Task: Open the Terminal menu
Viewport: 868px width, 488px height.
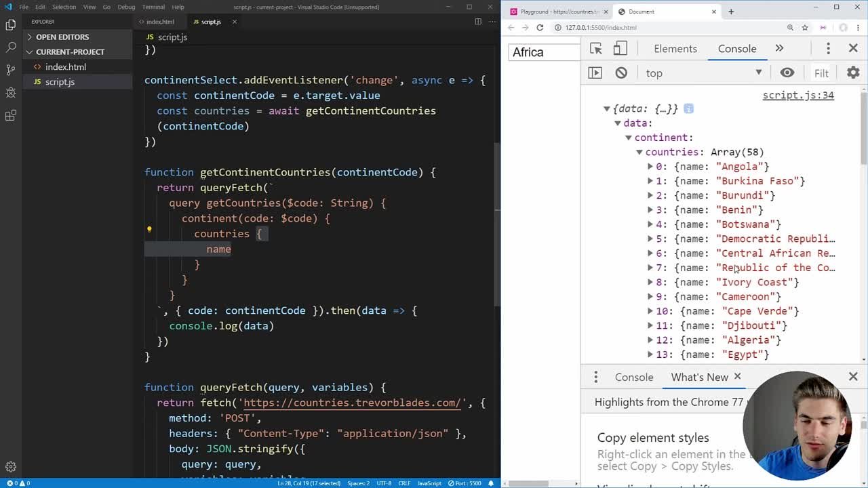Action: tap(153, 7)
